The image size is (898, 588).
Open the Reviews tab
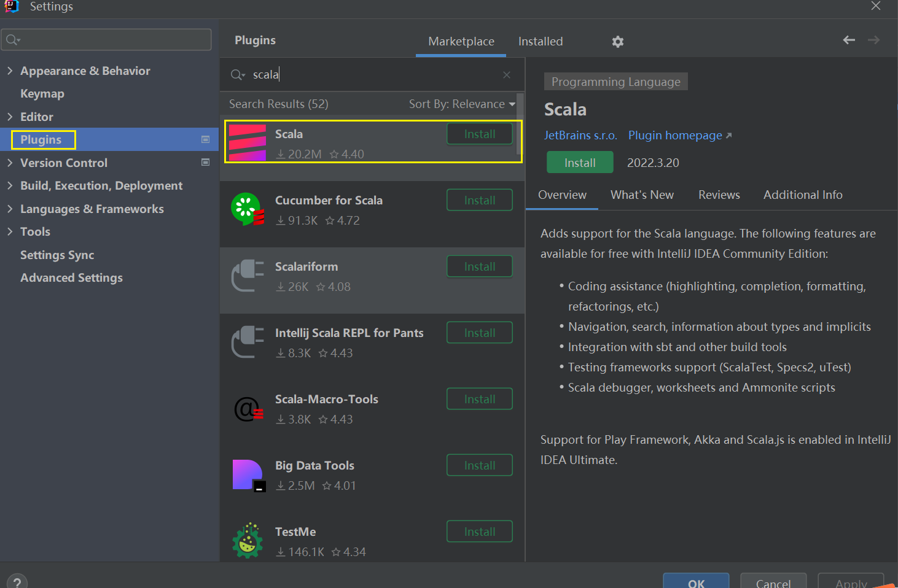(x=719, y=195)
